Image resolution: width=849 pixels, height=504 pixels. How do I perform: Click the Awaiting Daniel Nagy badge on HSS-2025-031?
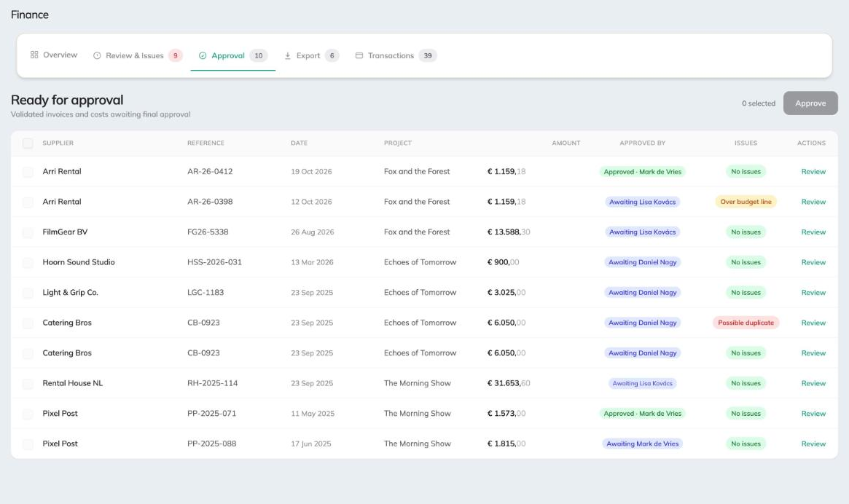642,262
